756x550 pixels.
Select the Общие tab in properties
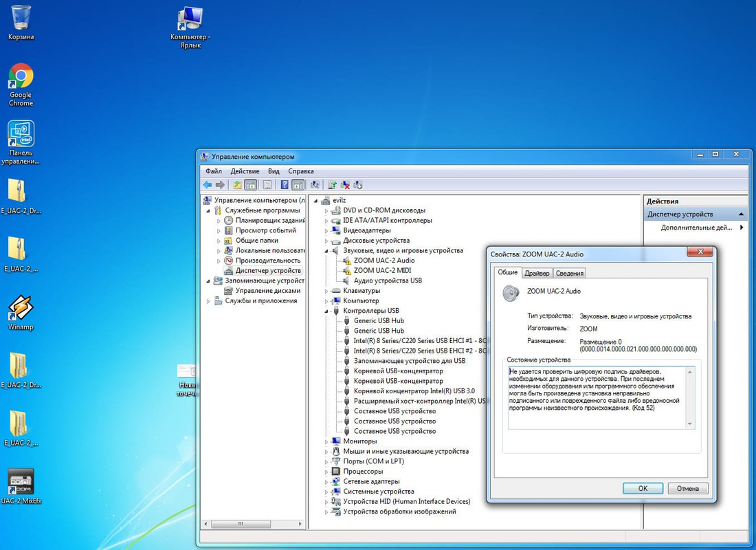pyautogui.click(x=508, y=272)
